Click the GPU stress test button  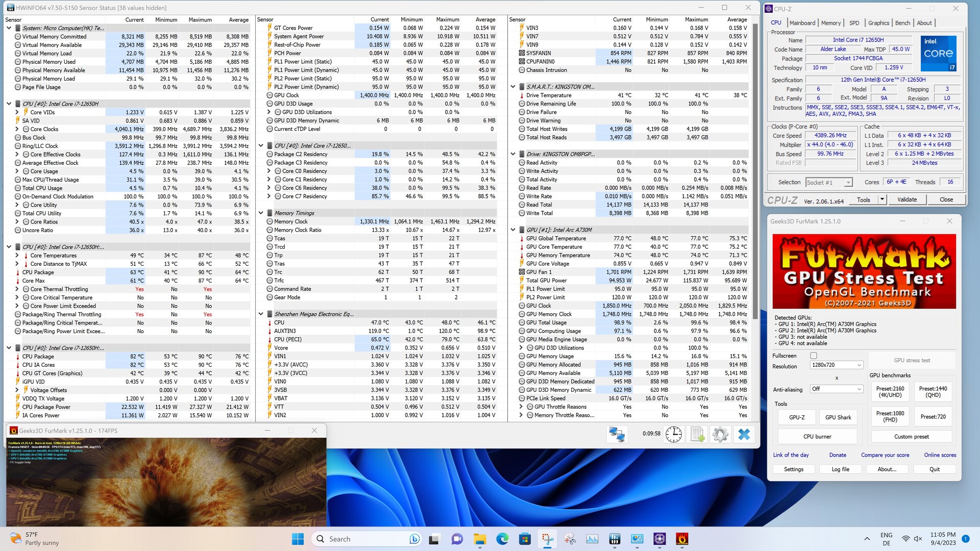(x=912, y=360)
